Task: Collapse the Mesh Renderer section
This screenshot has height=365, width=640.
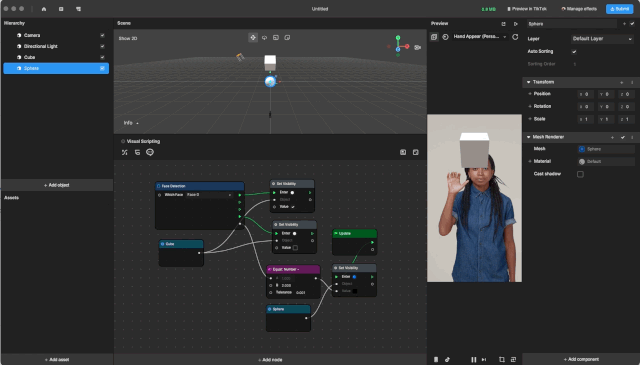Action: [529, 137]
